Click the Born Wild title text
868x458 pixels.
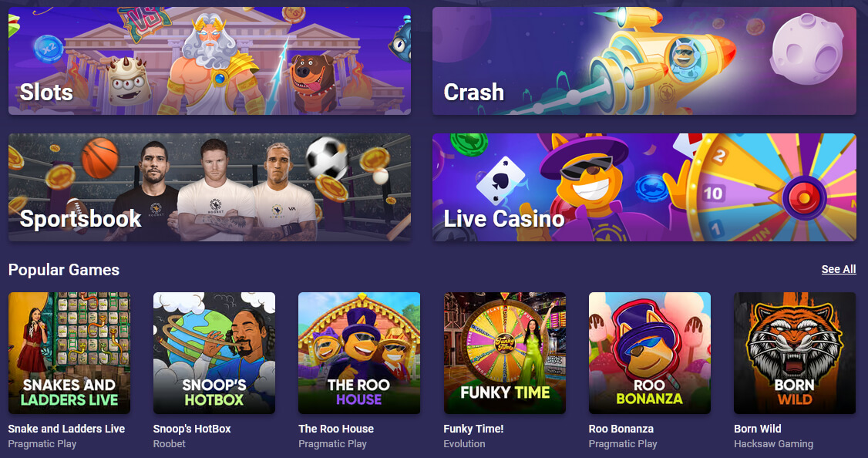tap(757, 429)
